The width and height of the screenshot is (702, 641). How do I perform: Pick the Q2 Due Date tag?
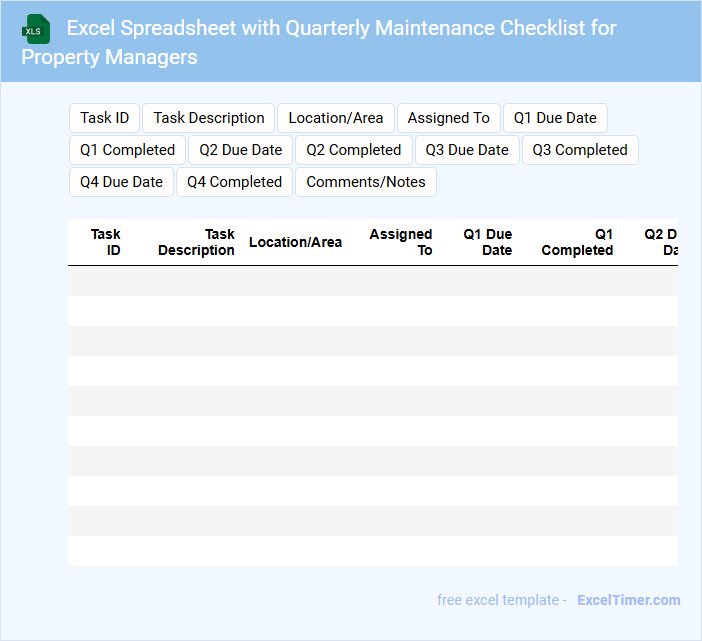240,150
